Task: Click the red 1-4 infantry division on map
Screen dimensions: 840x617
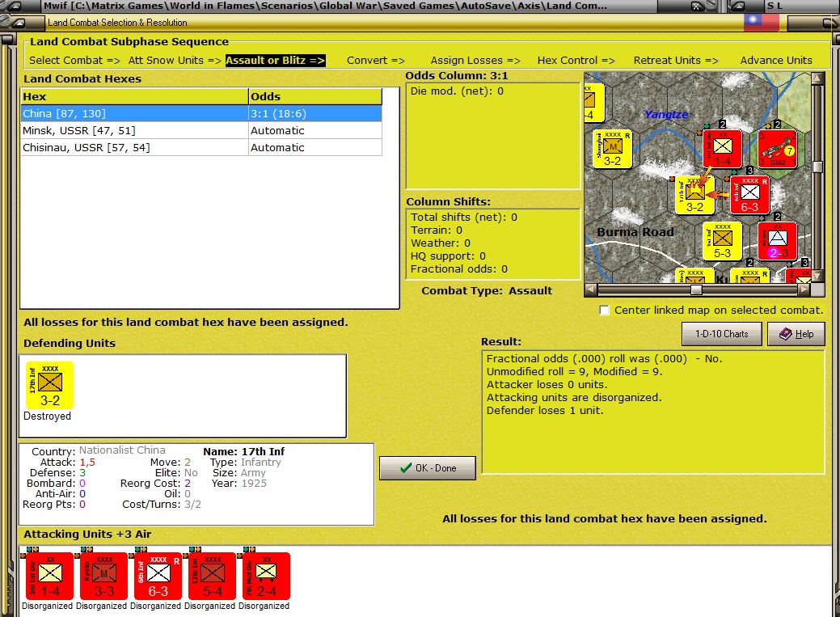Action: [x=722, y=149]
